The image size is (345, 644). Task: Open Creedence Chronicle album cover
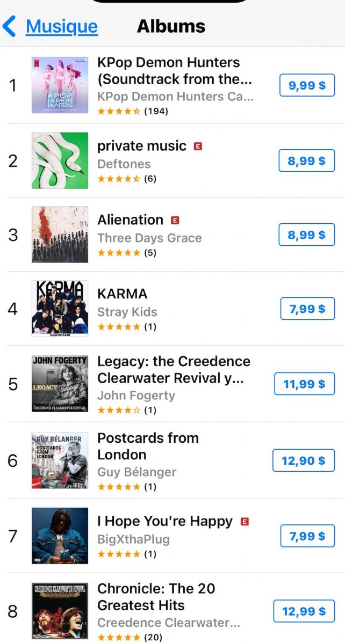(x=60, y=611)
